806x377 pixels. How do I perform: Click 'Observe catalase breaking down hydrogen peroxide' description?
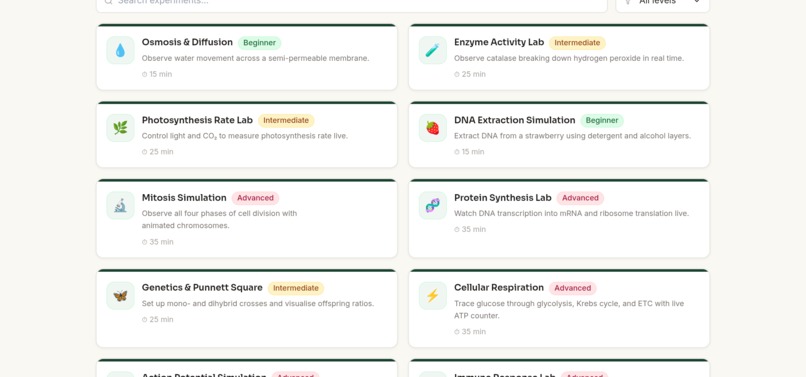click(x=569, y=58)
